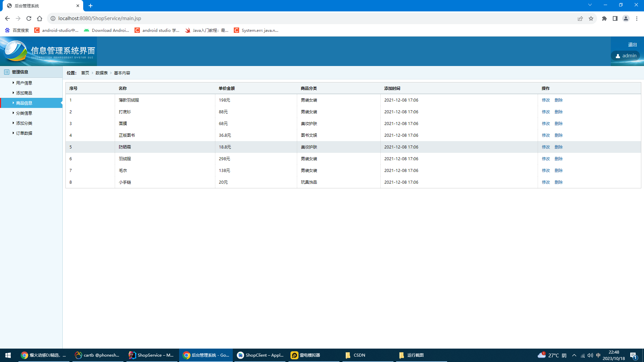Click the share page icon
Viewport: 644px width, 362px height.
(x=580, y=18)
